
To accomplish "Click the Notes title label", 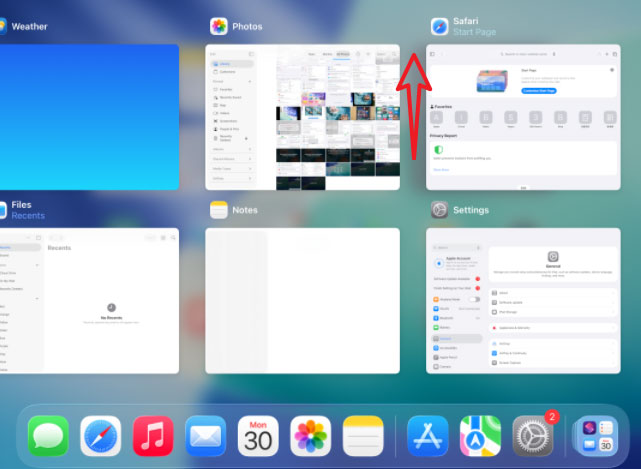I will (245, 210).
